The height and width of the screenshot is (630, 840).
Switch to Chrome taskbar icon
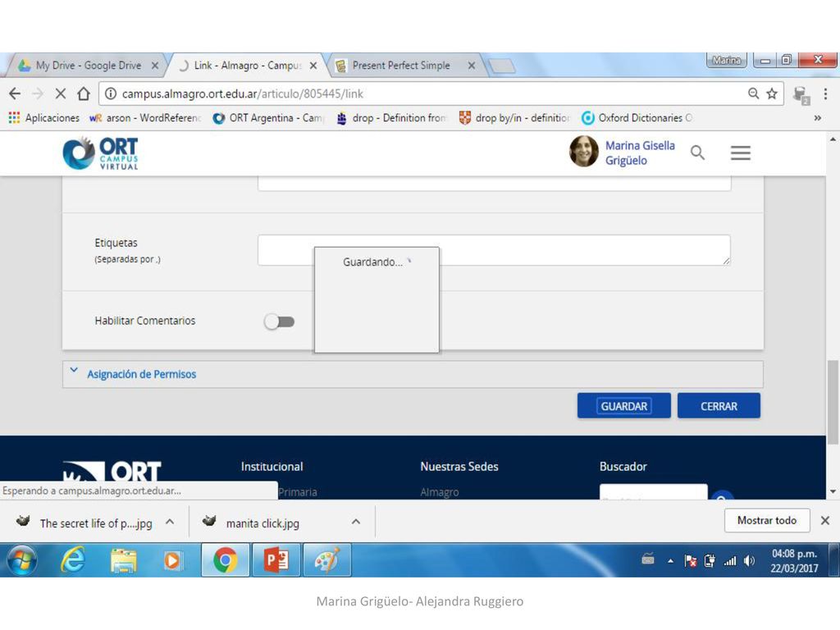point(225,560)
